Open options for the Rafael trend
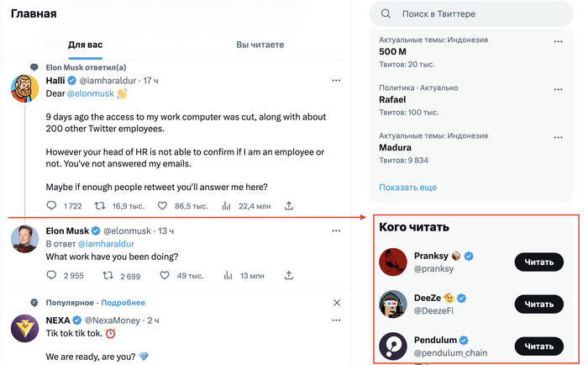 pos(559,88)
